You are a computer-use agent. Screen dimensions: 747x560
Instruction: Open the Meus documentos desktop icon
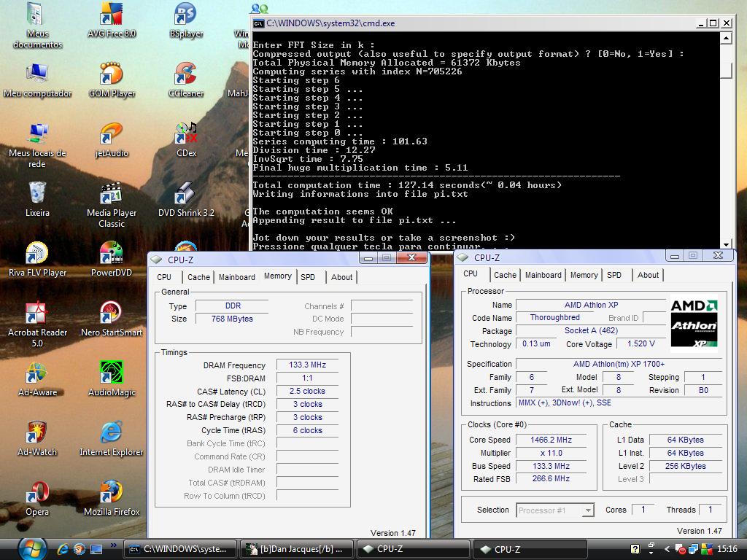(37, 26)
